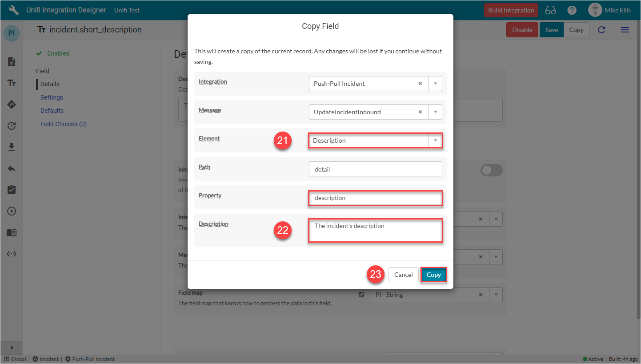Open the glasses preview icon
This screenshot has height=364, width=641.
(550, 10)
